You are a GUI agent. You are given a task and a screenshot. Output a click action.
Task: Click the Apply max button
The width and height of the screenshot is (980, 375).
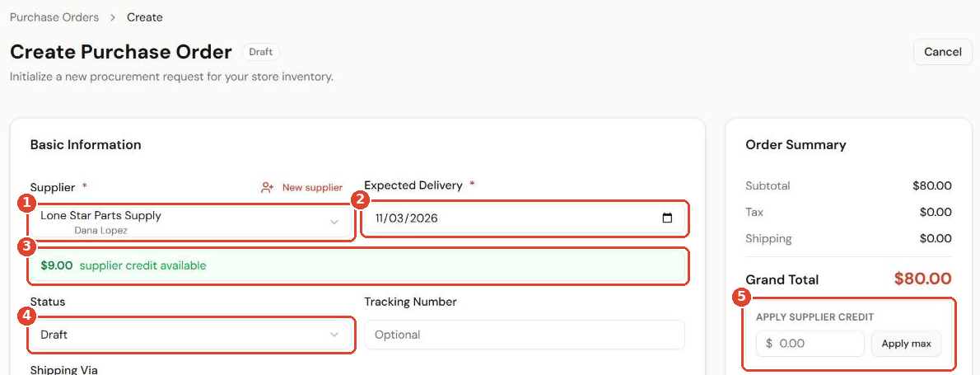pyautogui.click(x=906, y=343)
